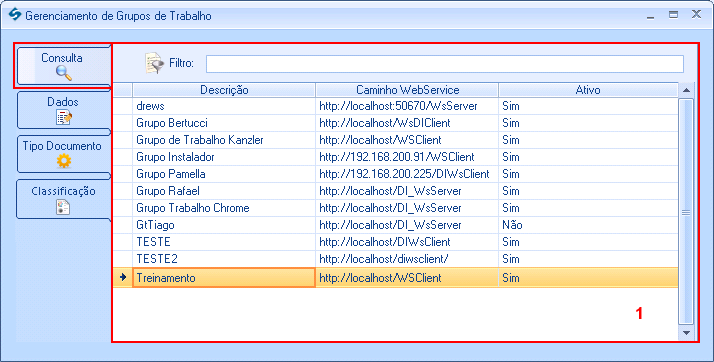714x362 pixels.
Task: Click the gear icon under Tipo Documento
Action: tap(64, 161)
